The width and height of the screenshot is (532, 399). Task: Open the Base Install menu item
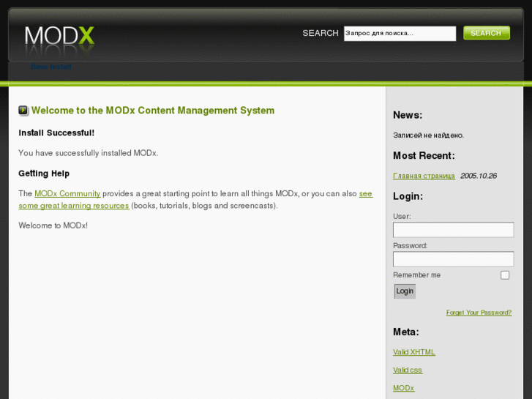pyautogui.click(x=51, y=67)
